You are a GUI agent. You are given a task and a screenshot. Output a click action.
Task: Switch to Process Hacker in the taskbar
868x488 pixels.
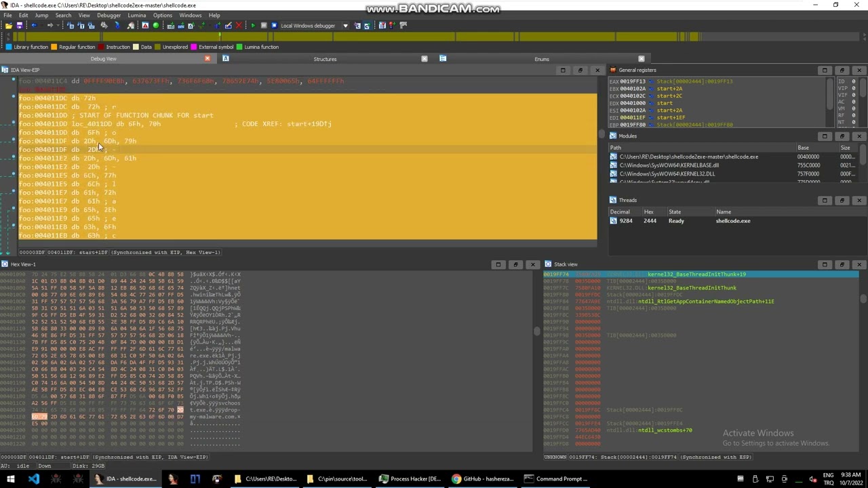point(410,479)
